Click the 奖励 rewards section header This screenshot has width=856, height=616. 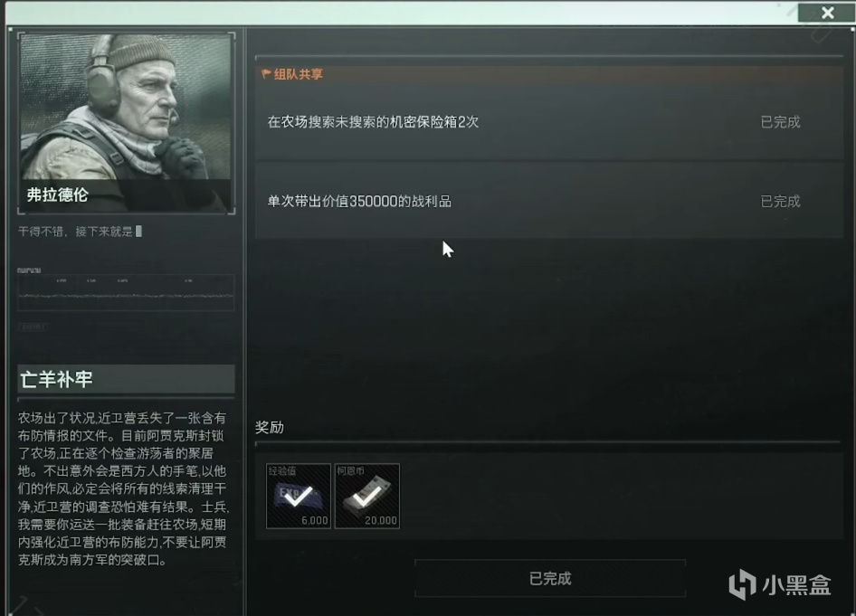pyautogui.click(x=270, y=427)
